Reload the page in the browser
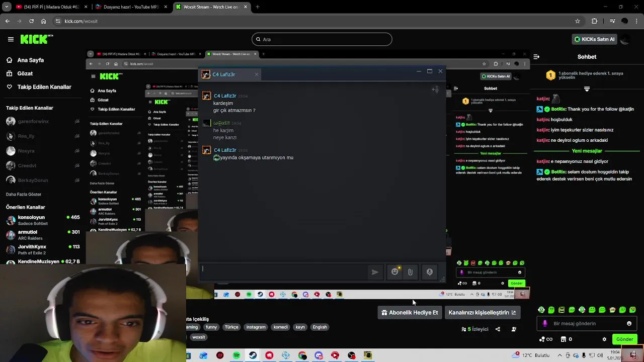Viewport: 644px width, 362px height. coord(31,21)
